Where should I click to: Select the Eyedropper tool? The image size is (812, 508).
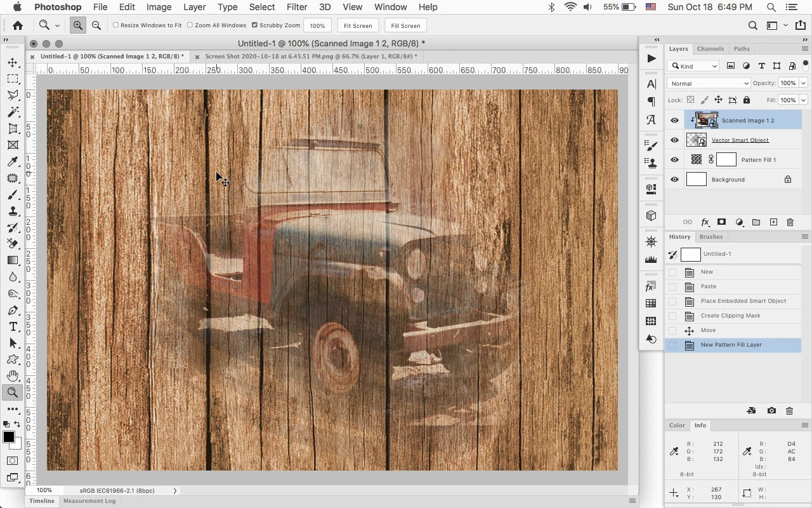coord(13,162)
